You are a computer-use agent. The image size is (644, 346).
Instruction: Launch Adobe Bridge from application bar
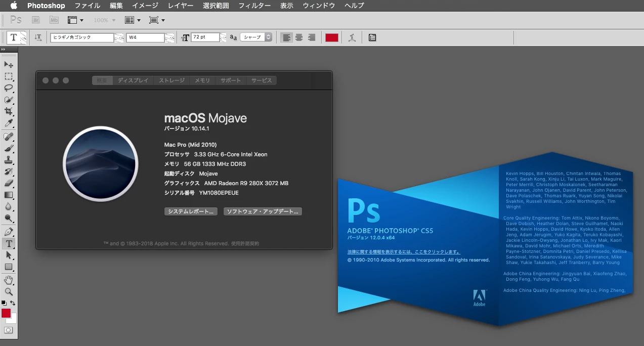pos(36,20)
